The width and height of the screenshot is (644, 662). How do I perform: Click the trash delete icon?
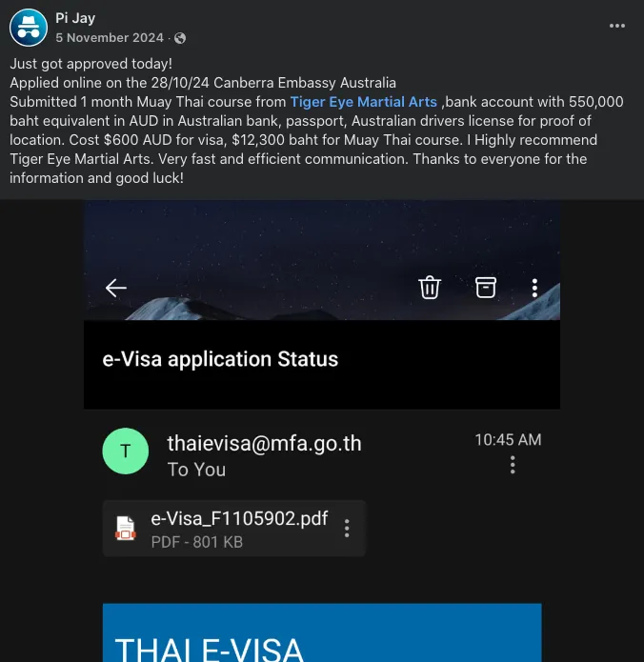pos(430,288)
